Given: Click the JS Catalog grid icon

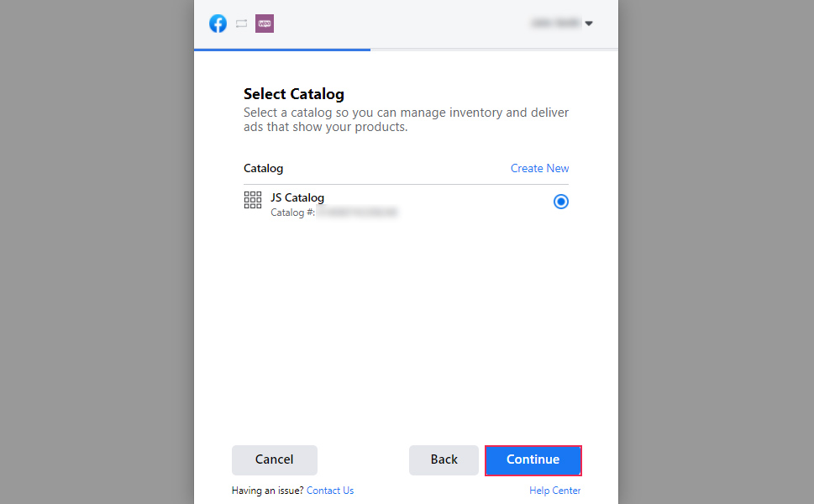Looking at the screenshot, I should tap(253, 200).
